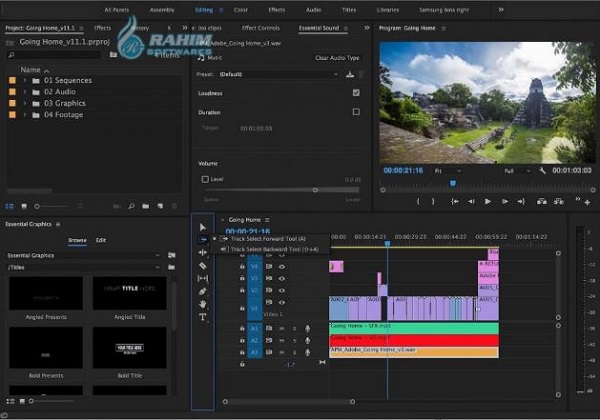
Task: Click the save preset icon beside Preset
Action: point(350,74)
